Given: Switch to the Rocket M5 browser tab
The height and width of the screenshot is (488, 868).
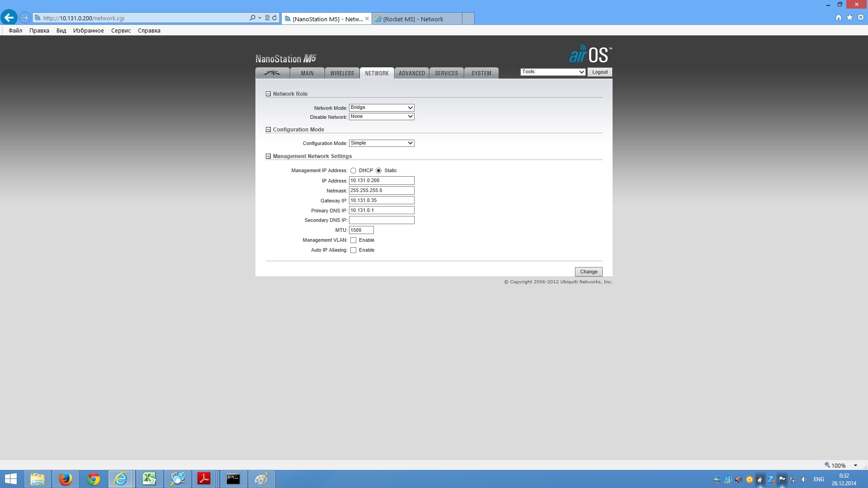Looking at the screenshot, I should [x=417, y=19].
